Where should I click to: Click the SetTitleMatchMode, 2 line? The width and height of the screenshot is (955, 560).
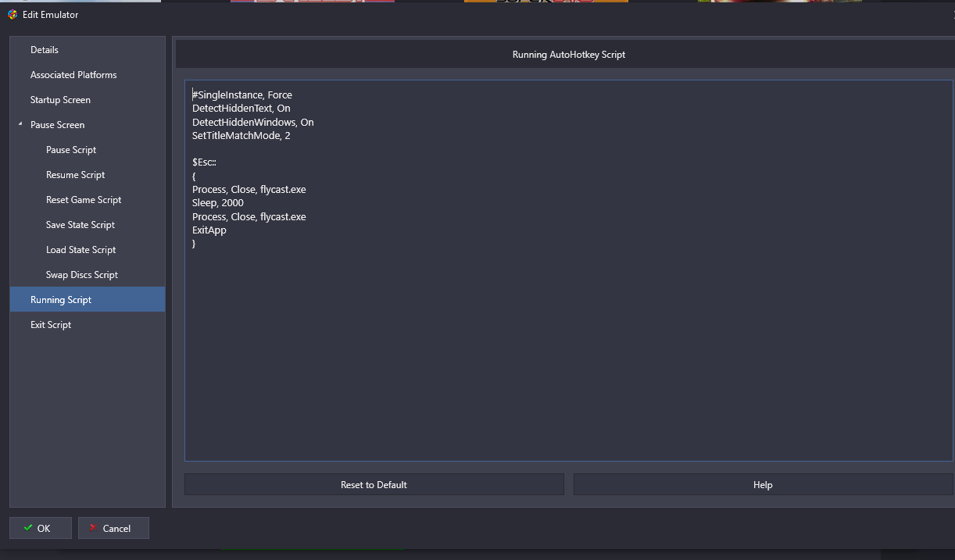(x=241, y=136)
